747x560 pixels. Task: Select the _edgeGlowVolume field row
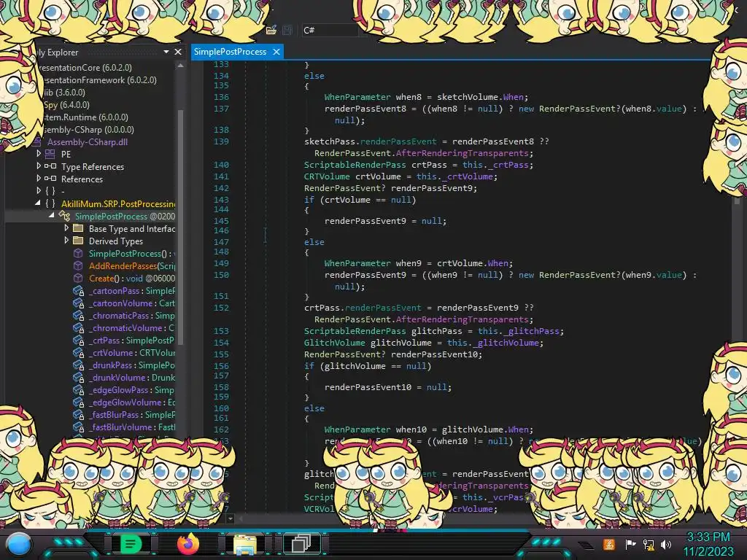tap(124, 402)
